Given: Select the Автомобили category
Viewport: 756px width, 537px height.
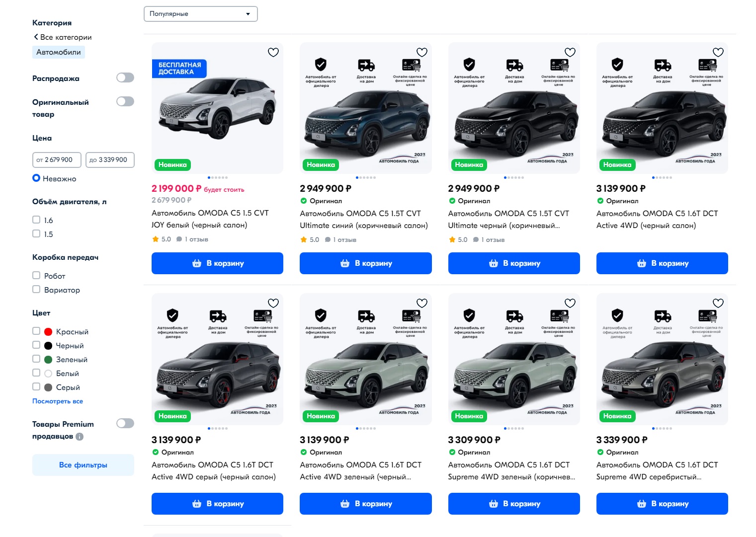Looking at the screenshot, I should pyautogui.click(x=59, y=52).
